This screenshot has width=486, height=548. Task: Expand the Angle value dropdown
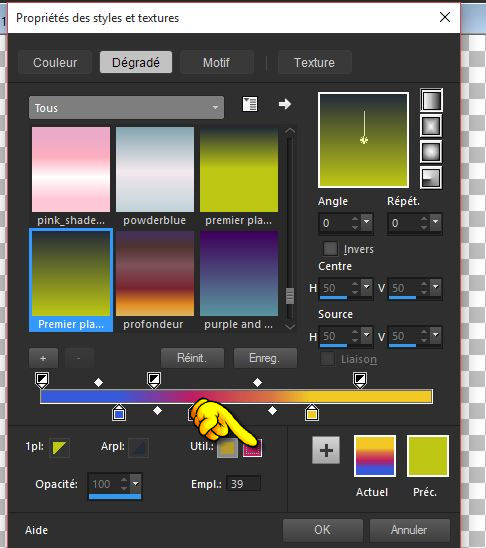click(367, 222)
